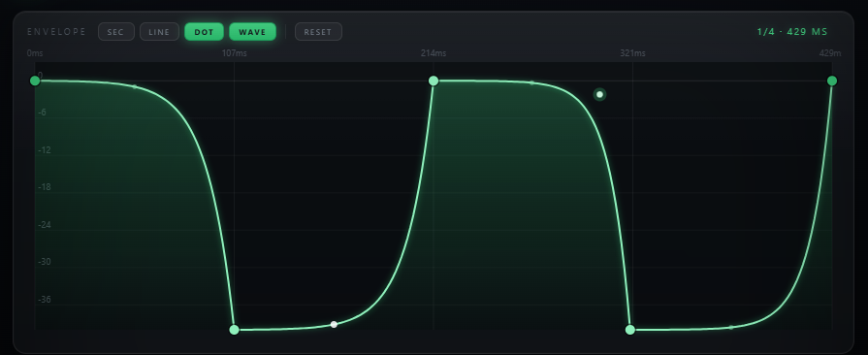Click the small curve handle on first fall
This screenshot has width=868, height=355.
pyautogui.click(x=135, y=86)
